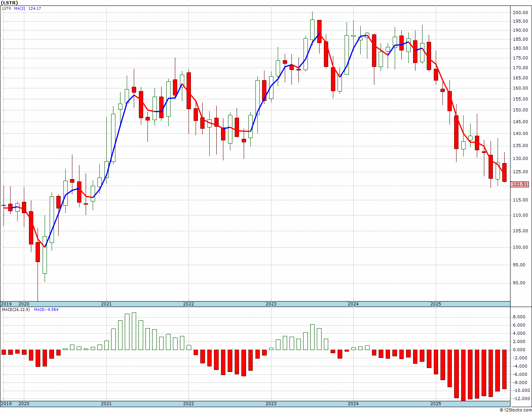Click the (LSTR) ticker title above the chart
Viewport: 532px width, 413px height.
pyautogui.click(x=9, y=3)
